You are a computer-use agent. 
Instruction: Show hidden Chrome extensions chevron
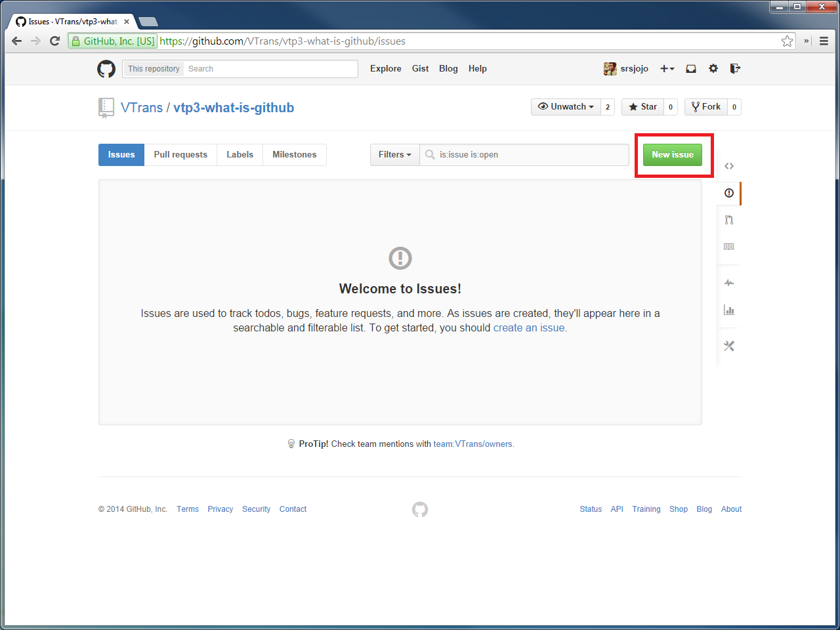coord(807,41)
